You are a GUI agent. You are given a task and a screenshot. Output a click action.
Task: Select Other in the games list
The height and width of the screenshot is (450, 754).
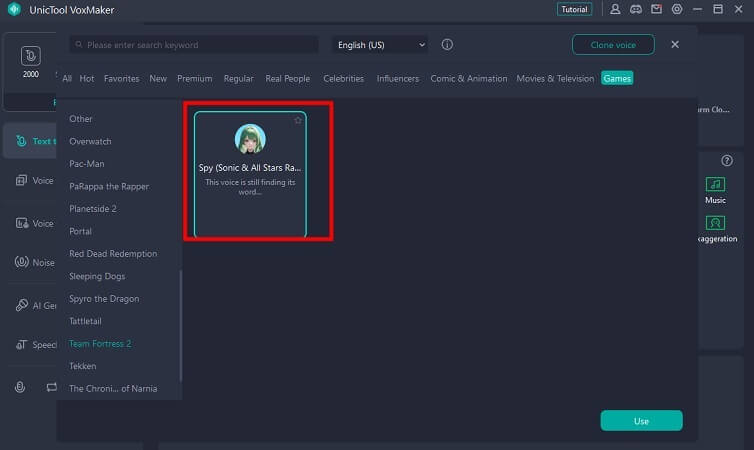(81, 119)
